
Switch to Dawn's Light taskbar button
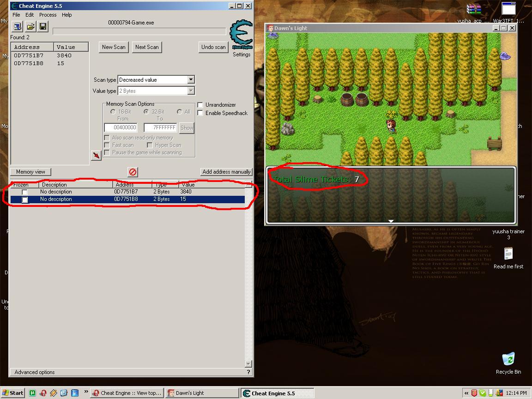[x=202, y=393]
